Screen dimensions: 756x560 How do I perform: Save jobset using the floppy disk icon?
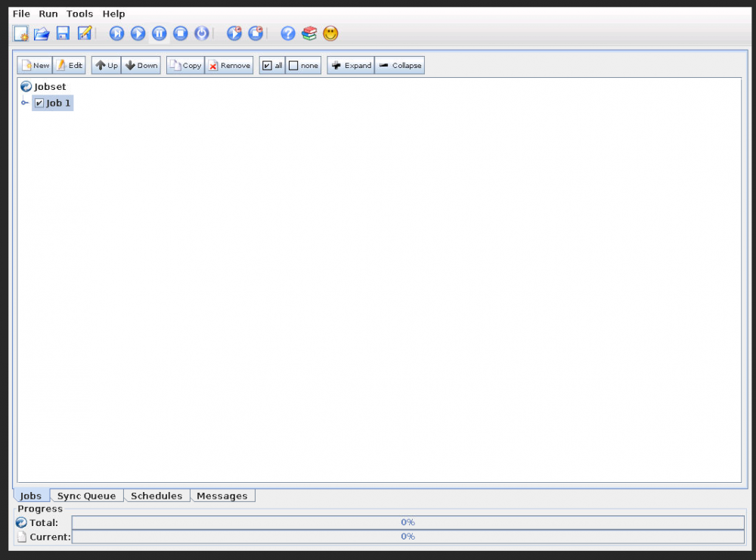64,33
